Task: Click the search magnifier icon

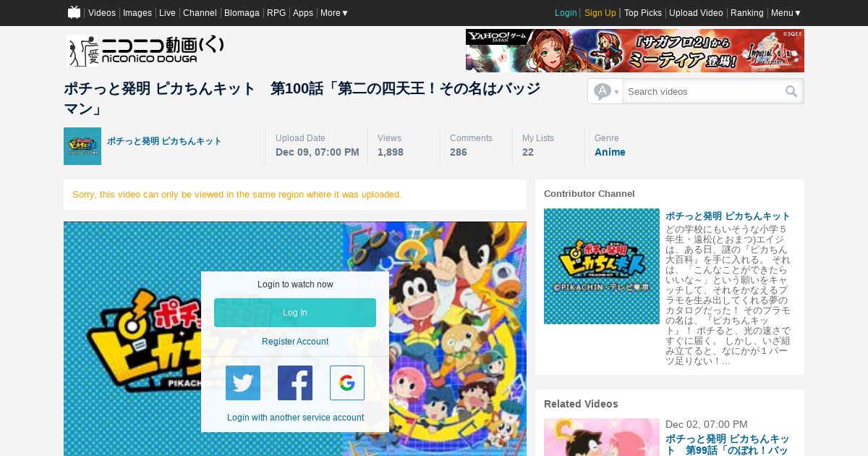Action: click(x=791, y=91)
